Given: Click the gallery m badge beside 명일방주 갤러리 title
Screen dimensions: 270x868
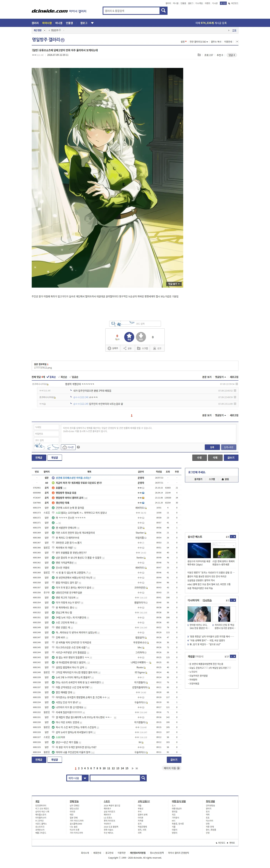Looking at the screenshot, I should tap(62, 40).
